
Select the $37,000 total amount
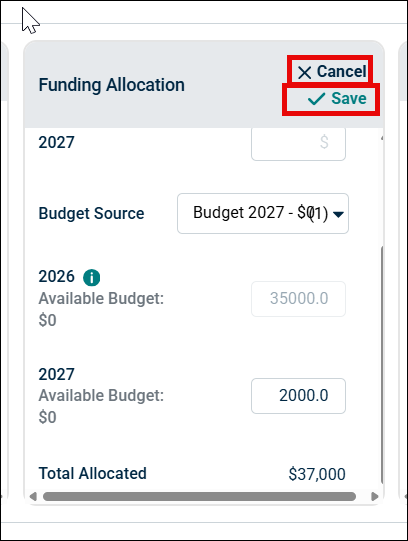[317, 474]
